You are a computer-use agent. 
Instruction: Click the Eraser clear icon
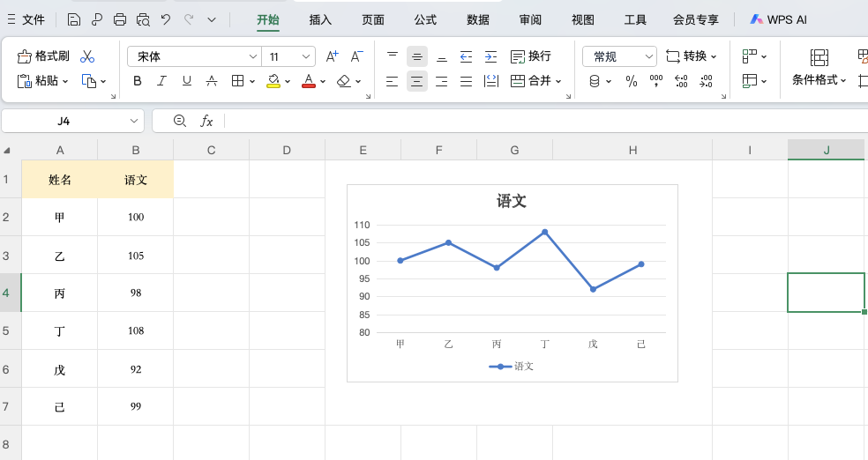pyautogui.click(x=344, y=81)
